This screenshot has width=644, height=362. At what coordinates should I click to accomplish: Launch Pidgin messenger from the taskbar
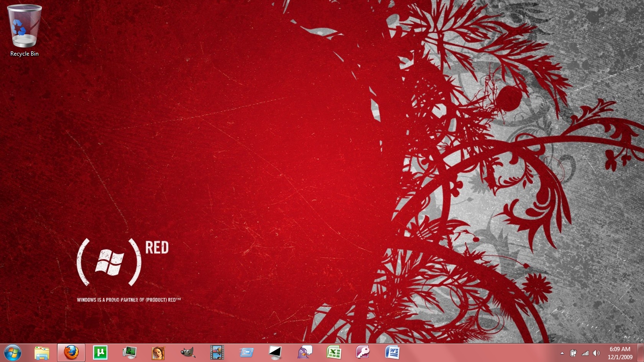pos(305,353)
